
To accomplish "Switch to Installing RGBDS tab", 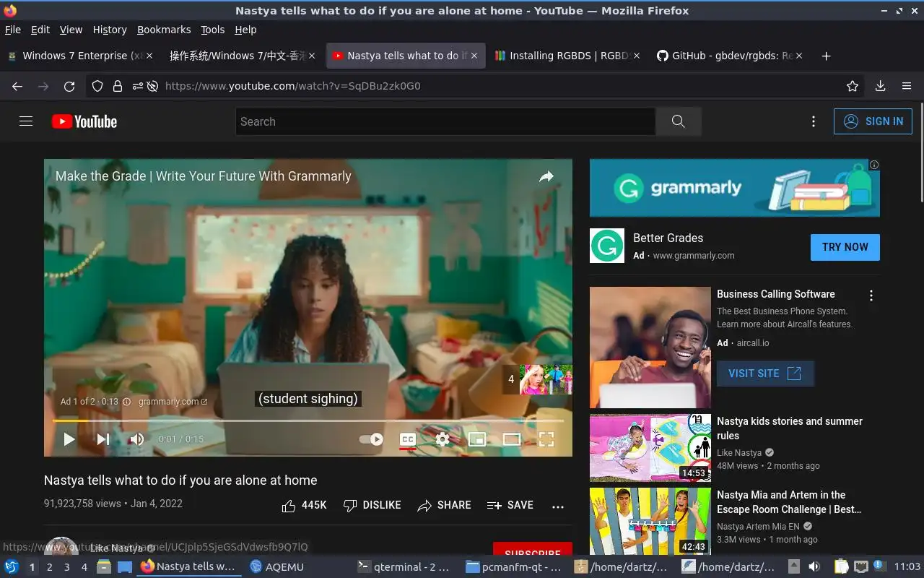I will [x=567, y=56].
